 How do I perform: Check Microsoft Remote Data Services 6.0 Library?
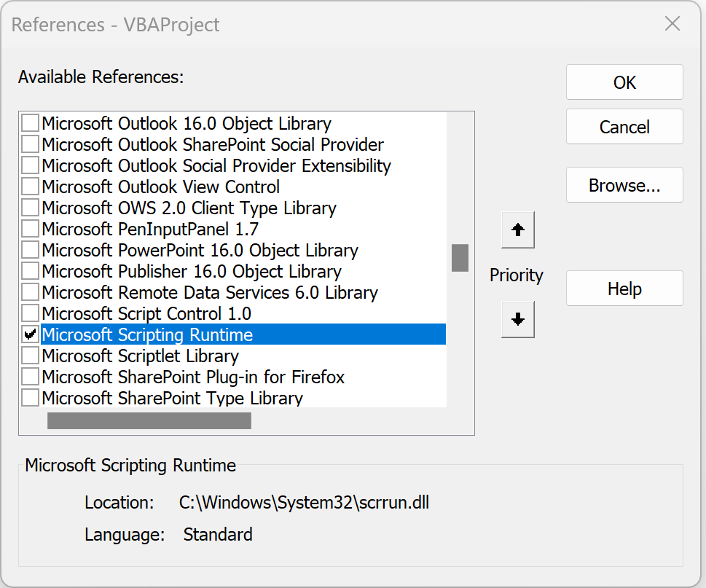click(x=30, y=292)
